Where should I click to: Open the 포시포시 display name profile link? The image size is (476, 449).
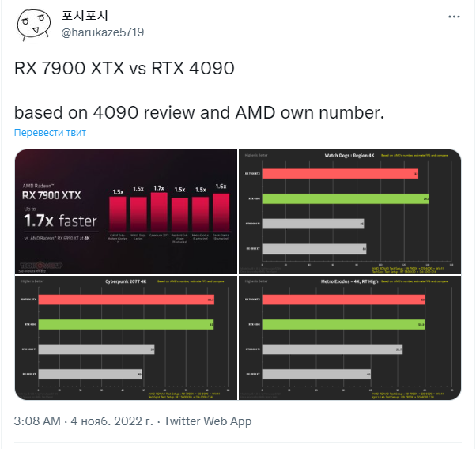coord(87,17)
